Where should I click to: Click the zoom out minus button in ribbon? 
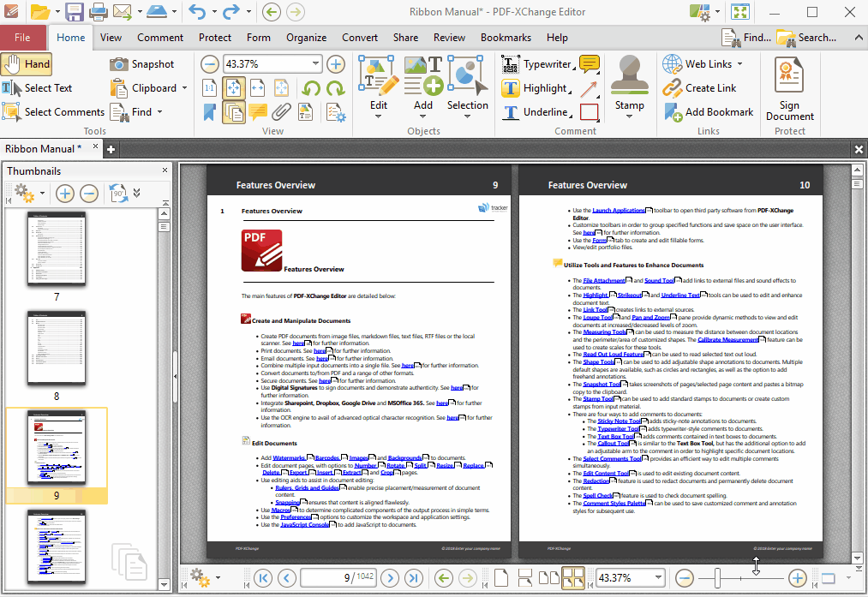point(210,64)
